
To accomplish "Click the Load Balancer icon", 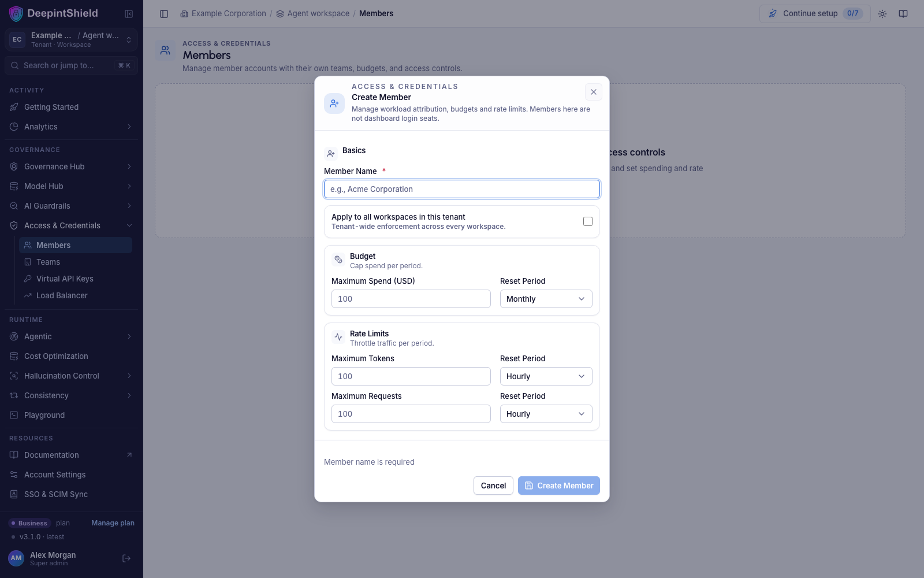I will coord(28,295).
